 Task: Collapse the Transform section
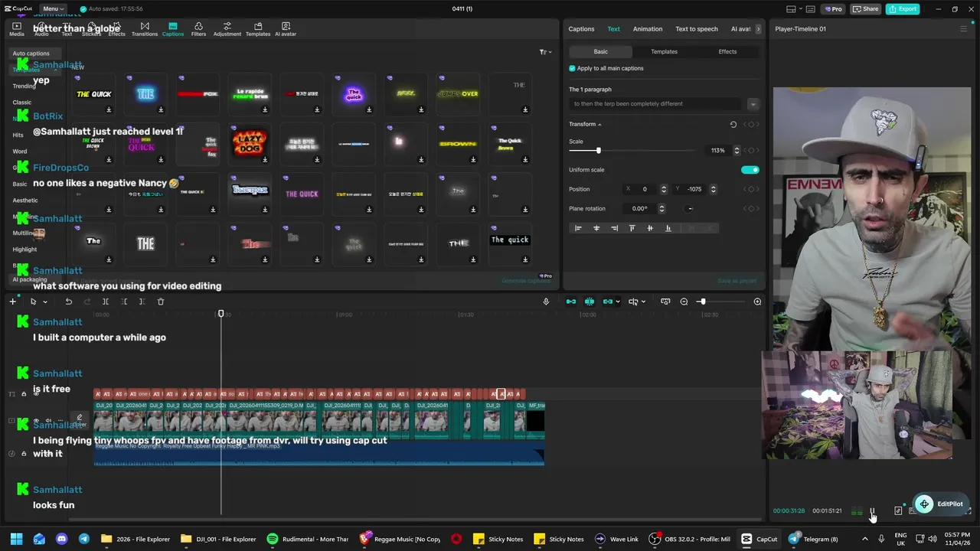pyautogui.click(x=599, y=124)
